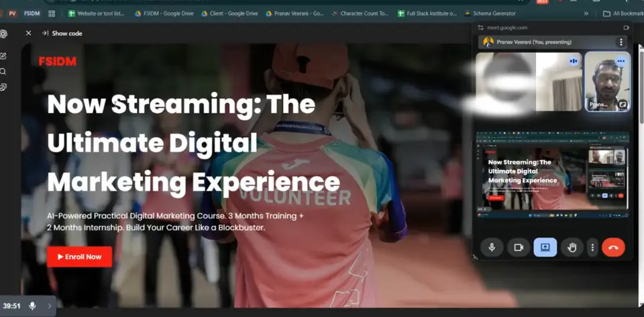Click Show code above the preview
Image resolution: width=644 pixels, height=317 pixels.
(62, 34)
